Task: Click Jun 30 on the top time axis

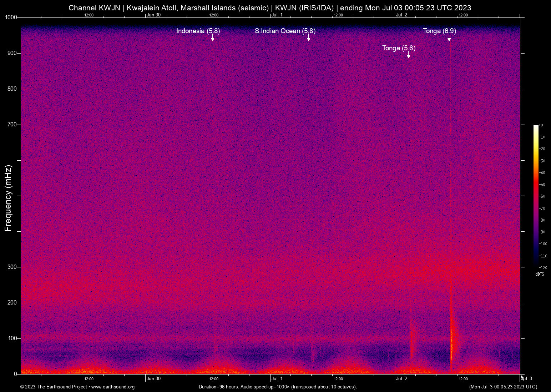Action: point(154,15)
